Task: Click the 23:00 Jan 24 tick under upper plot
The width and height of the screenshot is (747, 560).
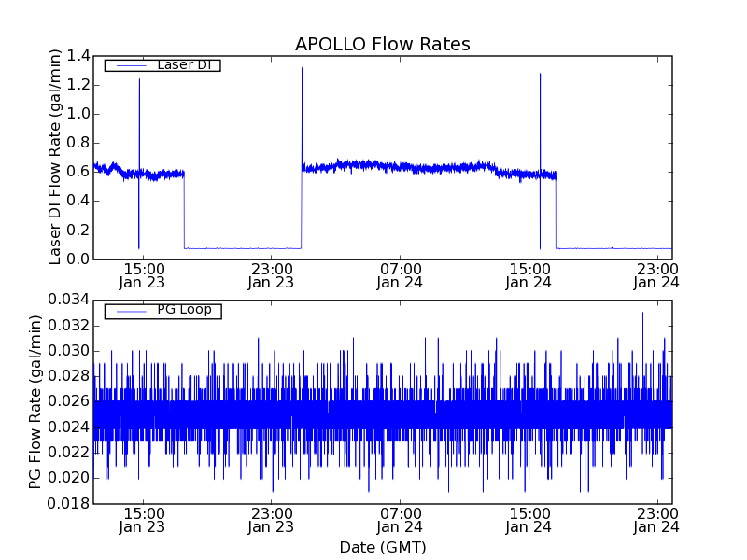Action: (657, 274)
